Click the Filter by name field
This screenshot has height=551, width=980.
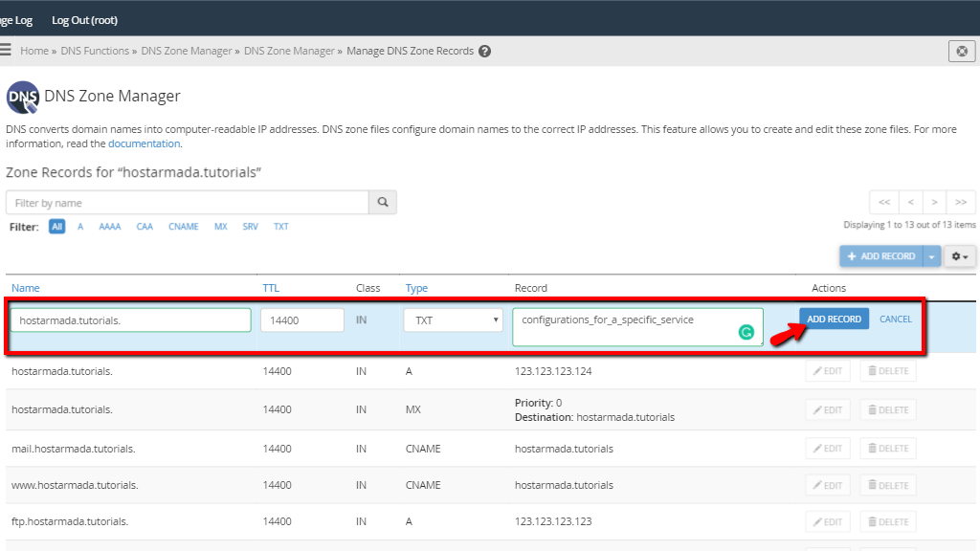coord(188,203)
